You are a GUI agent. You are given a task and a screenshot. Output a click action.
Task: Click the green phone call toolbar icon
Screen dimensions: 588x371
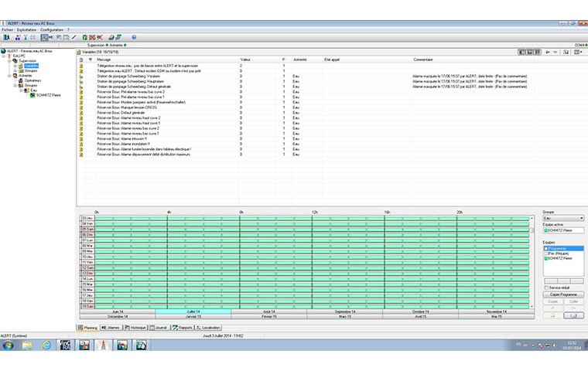click(85, 37)
